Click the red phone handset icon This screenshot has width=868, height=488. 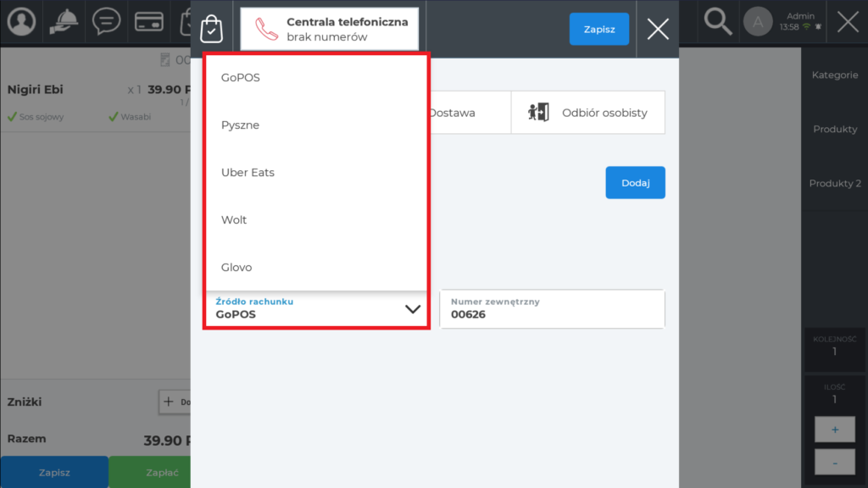(x=266, y=30)
